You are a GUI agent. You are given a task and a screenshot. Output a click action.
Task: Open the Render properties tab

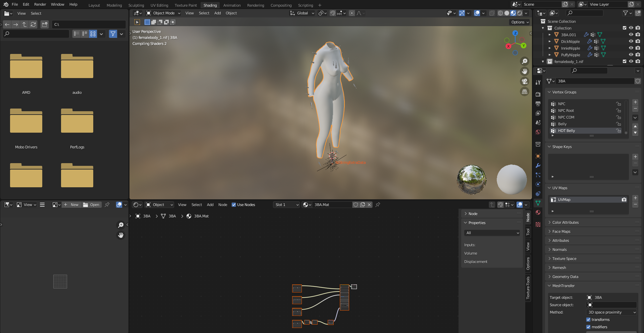tap(538, 94)
